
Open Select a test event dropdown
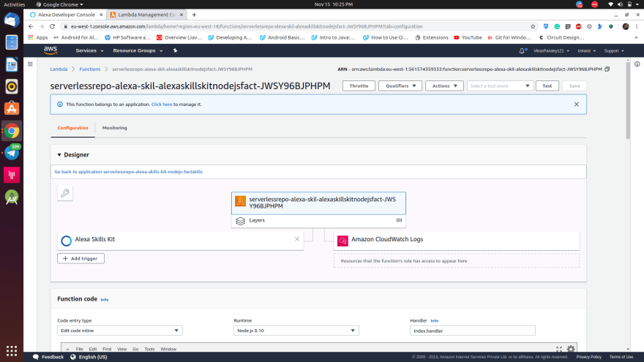[x=500, y=86]
